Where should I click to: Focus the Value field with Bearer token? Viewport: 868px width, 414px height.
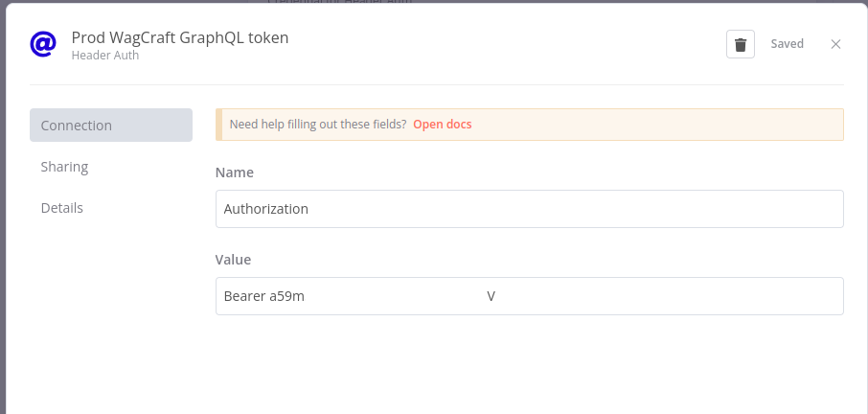[x=529, y=296]
